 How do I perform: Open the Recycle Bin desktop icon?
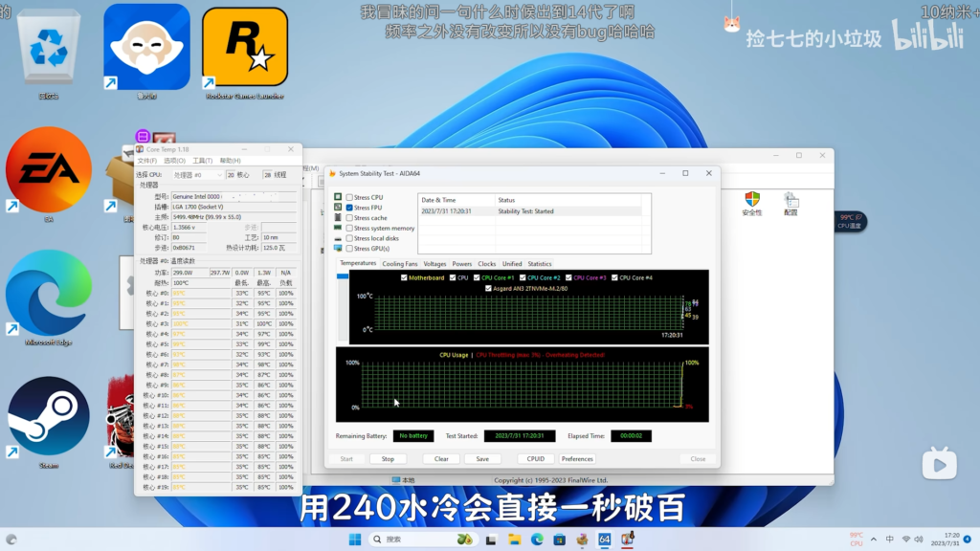(49, 50)
